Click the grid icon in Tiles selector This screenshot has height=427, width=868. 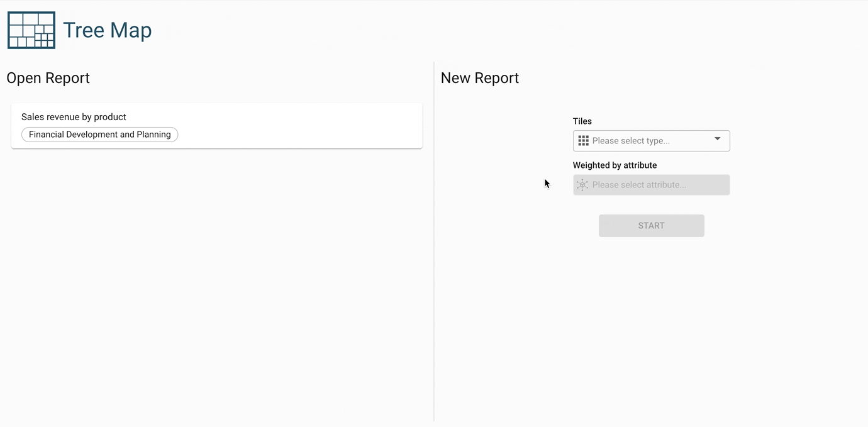click(583, 141)
